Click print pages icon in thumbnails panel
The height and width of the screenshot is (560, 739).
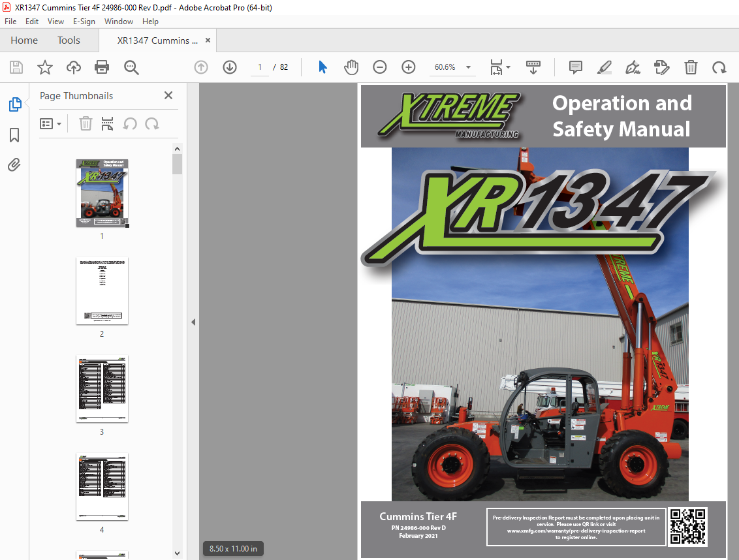tap(108, 124)
